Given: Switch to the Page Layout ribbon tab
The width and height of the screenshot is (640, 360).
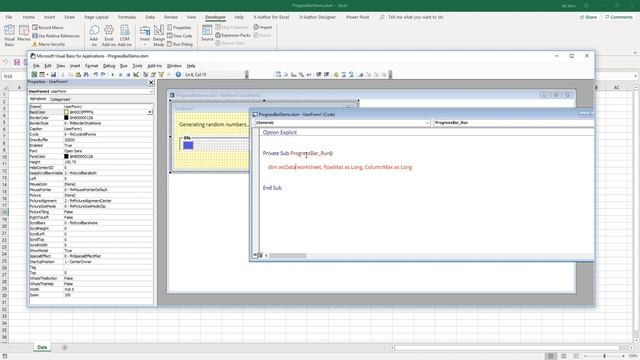Looking at the screenshot, I should [96, 17].
